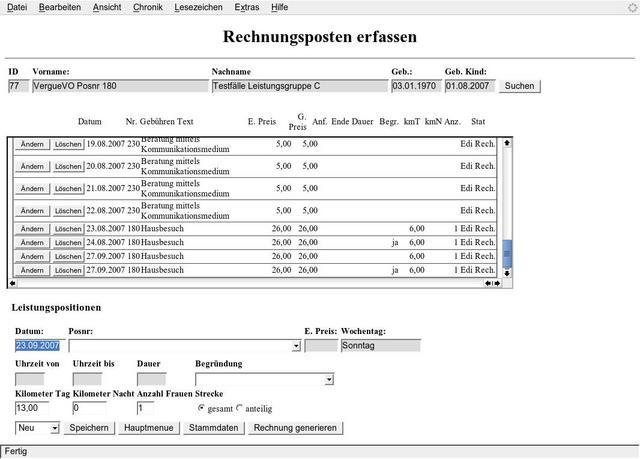Click Ändern for the 20.08.2007 entry
Viewport: 640px width, 459px height.
32,166
